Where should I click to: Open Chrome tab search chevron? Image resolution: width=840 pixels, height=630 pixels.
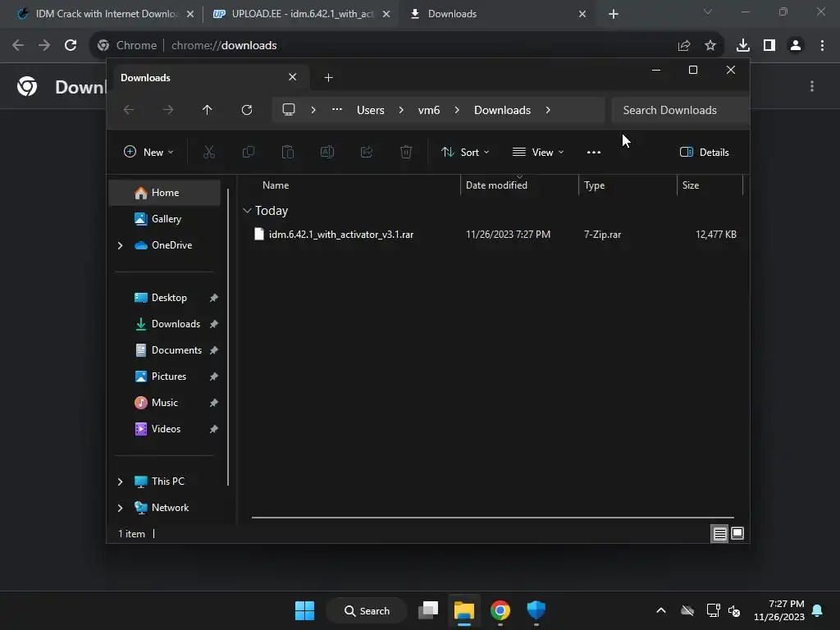point(708,11)
